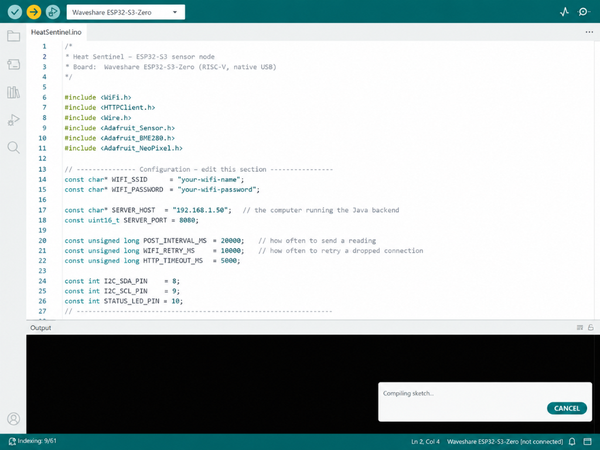Click the #include <HTTPClient.h> line
Screen dimensions: 600x450
[110, 107]
